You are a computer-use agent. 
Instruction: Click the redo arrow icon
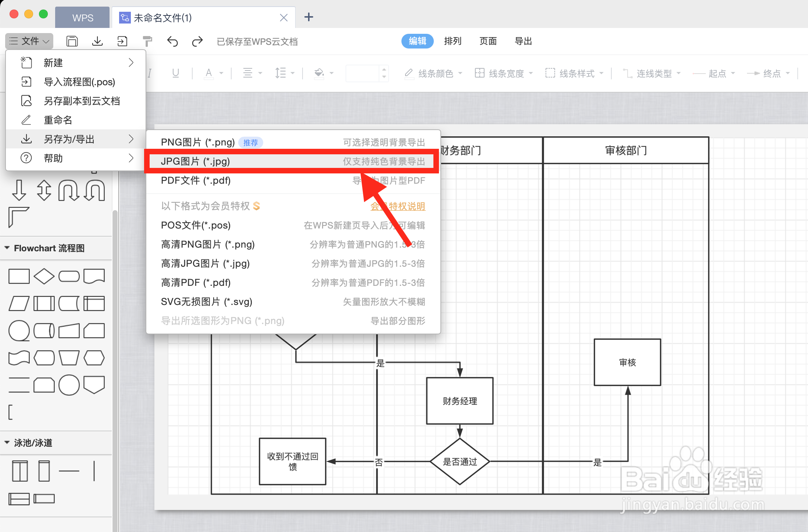[197, 41]
